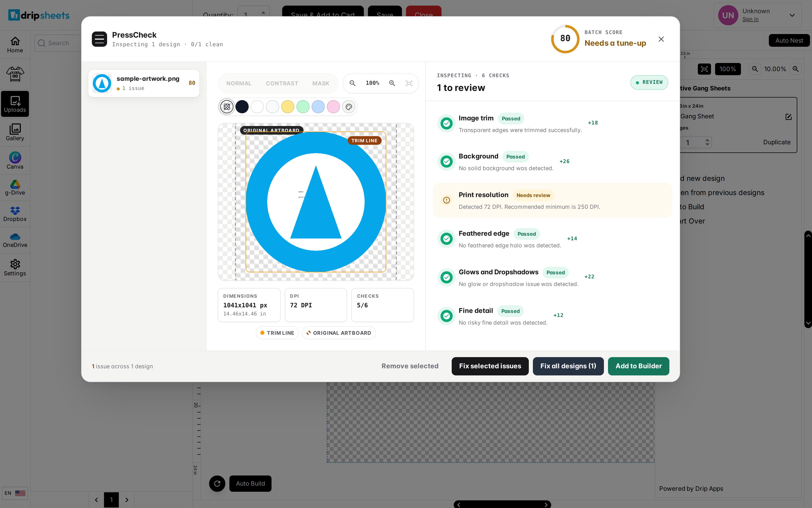Viewport: 812px width, 508px height.
Task: Pick the green background swatch
Action: (303, 107)
